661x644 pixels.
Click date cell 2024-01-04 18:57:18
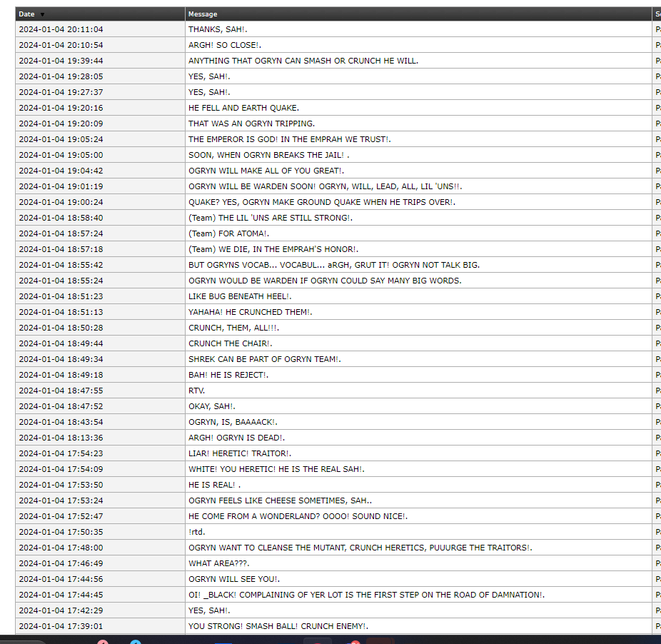[61, 249]
